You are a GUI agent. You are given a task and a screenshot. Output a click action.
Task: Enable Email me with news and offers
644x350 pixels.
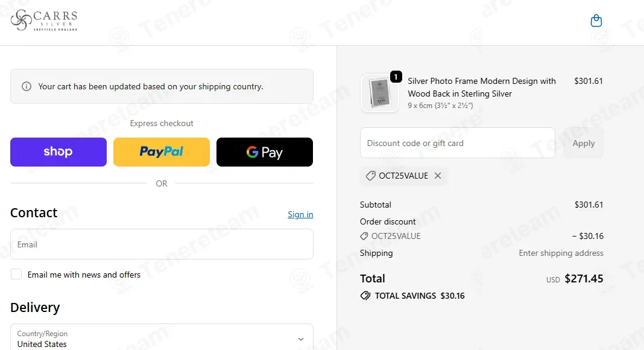(16, 275)
